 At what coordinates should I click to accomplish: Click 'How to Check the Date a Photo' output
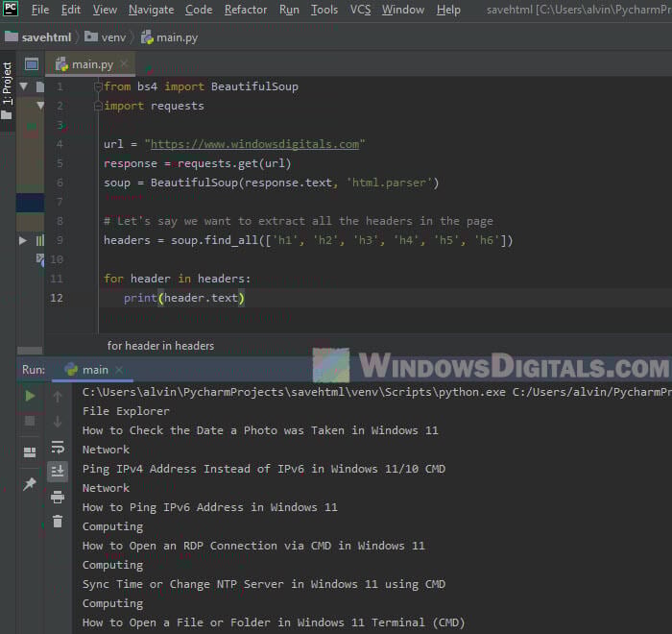coord(260,430)
